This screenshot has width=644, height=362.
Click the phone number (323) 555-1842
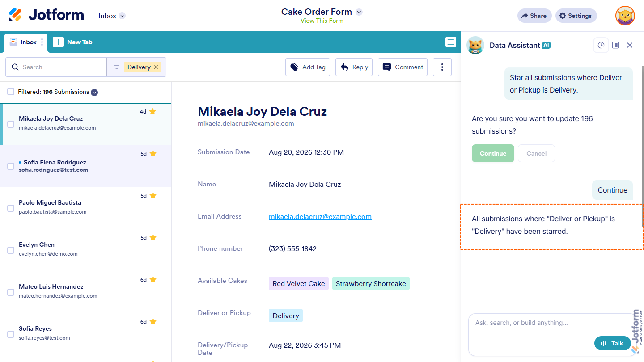click(292, 248)
